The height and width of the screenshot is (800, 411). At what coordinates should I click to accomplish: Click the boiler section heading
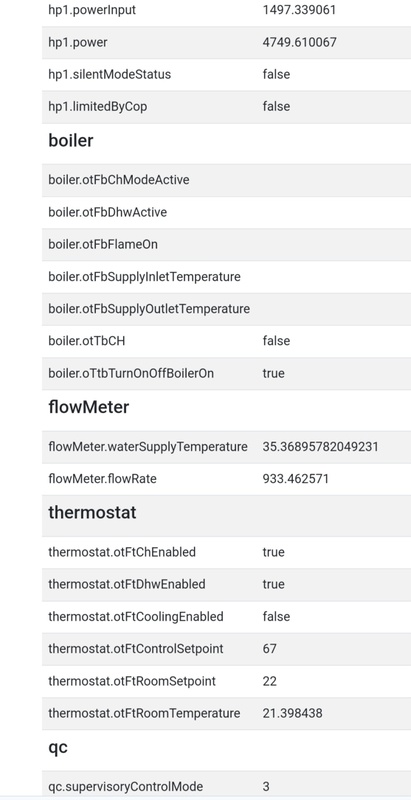(70, 140)
